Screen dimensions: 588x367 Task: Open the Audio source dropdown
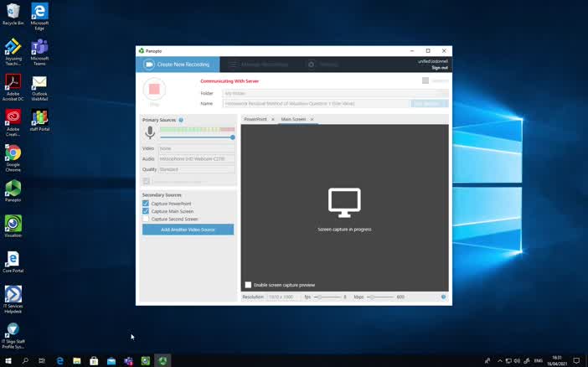click(196, 158)
